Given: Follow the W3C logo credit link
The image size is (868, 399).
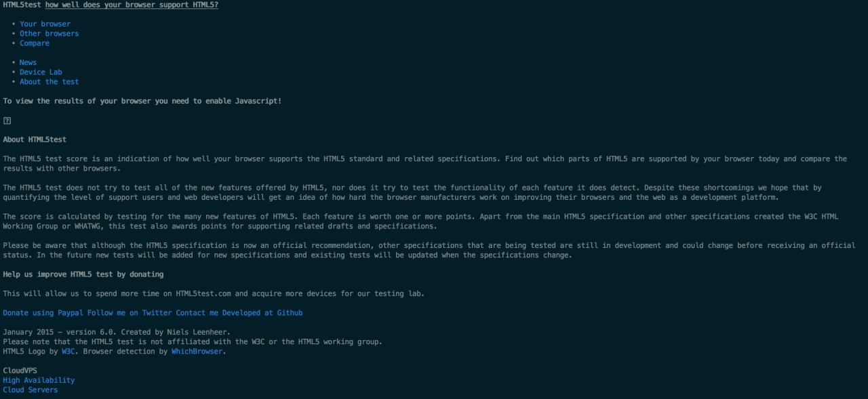Looking at the screenshot, I should click(68, 352).
